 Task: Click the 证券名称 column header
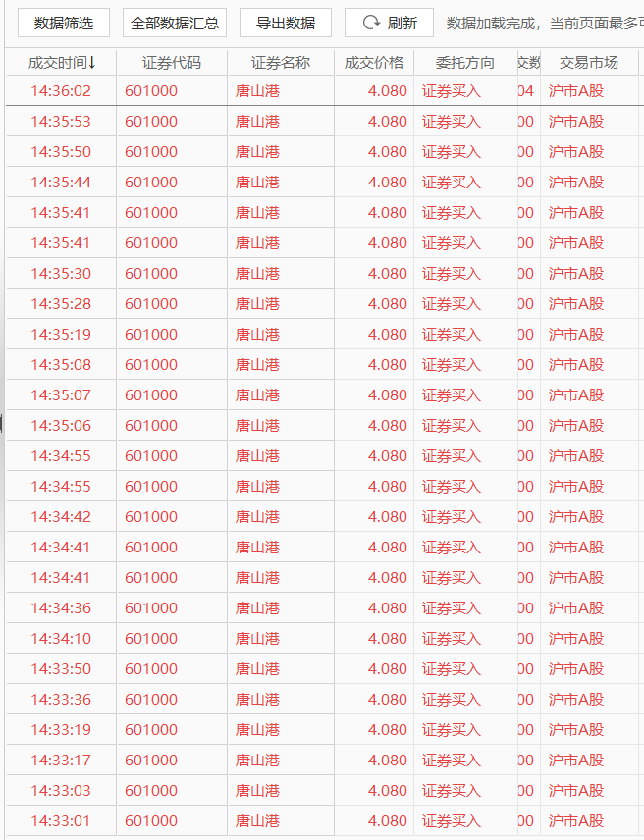(280, 63)
